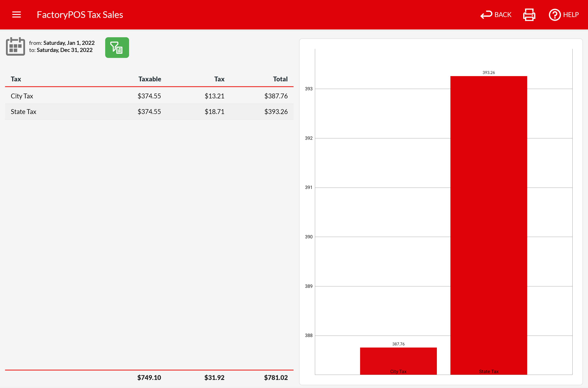Viewport: 588px width, 388px height.
Task: Click the Total column header
Action: [280, 79]
